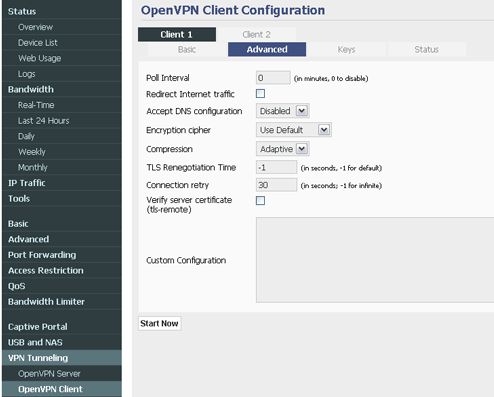View Weekly bandwidth stats
Screen dimensions: 494x397
62,152
